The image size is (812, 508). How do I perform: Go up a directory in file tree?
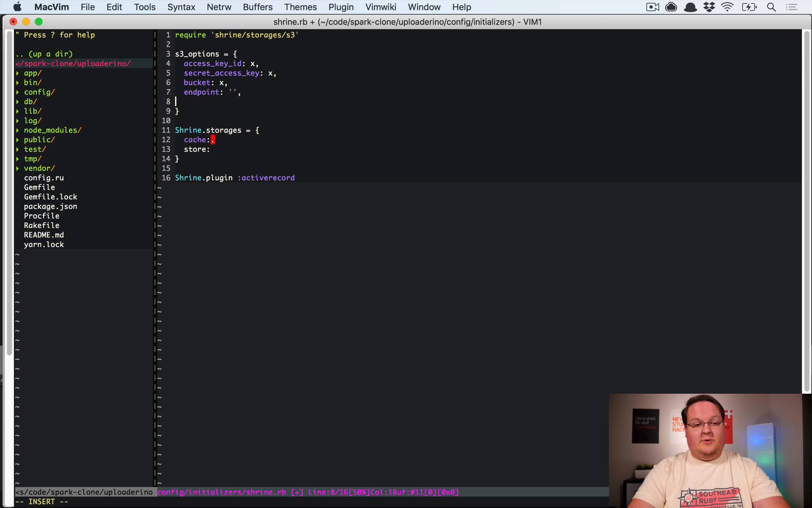(44, 54)
